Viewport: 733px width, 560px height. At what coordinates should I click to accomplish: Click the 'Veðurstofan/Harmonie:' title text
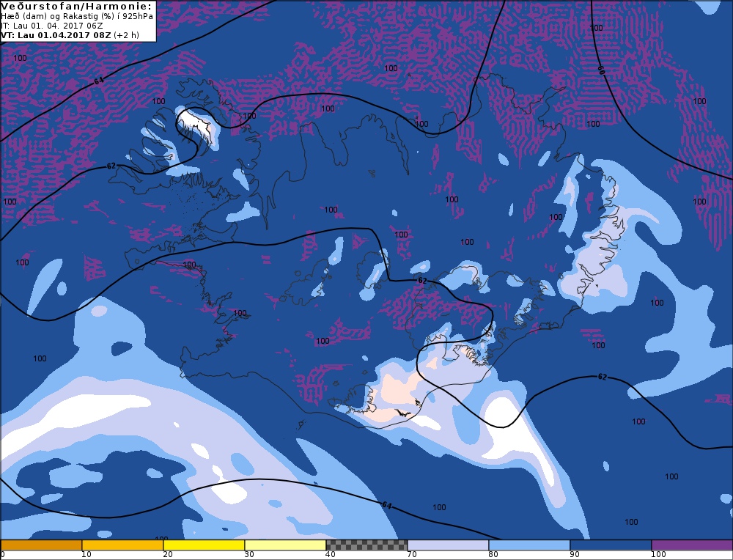point(77,7)
